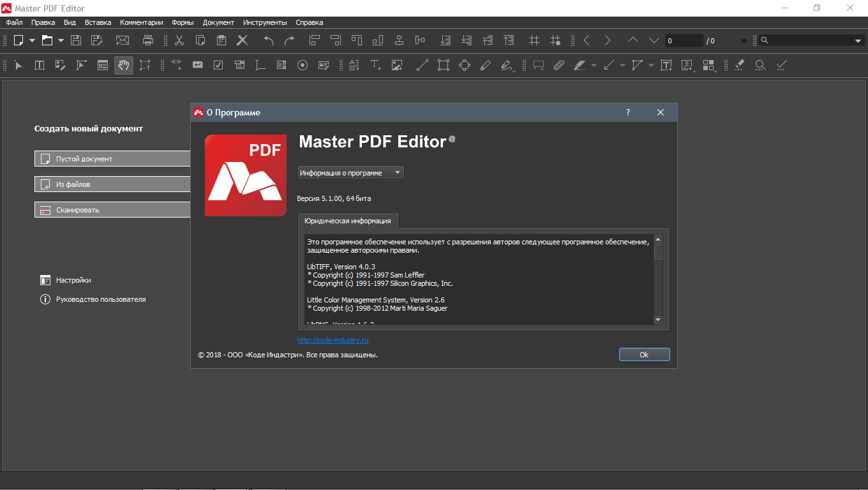
Task: Select the 'Юридическая информация' tab
Action: click(x=348, y=221)
